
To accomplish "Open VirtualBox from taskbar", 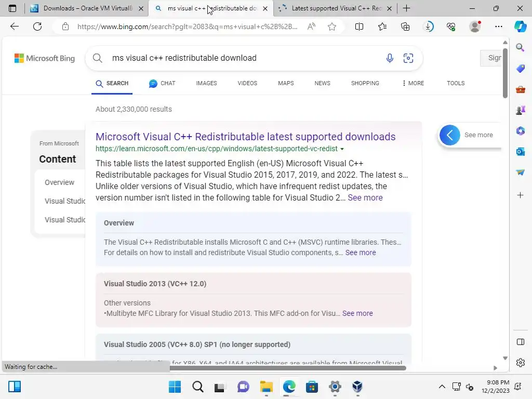I will click(357, 387).
